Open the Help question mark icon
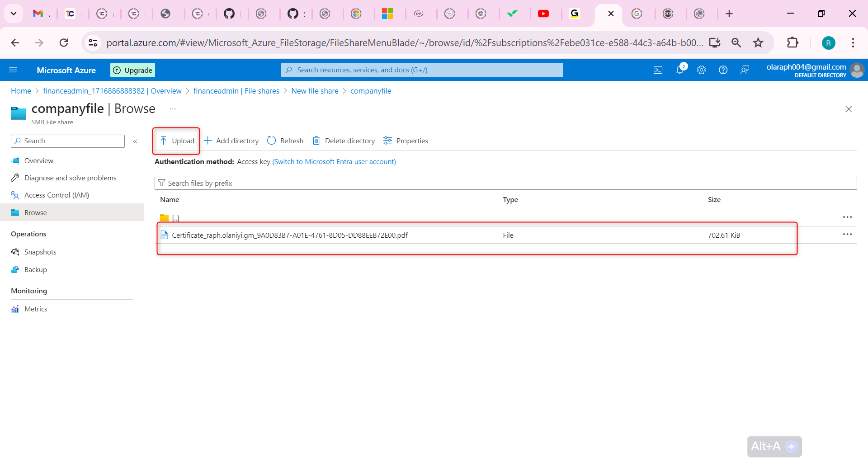 click(x=723, y=70)
